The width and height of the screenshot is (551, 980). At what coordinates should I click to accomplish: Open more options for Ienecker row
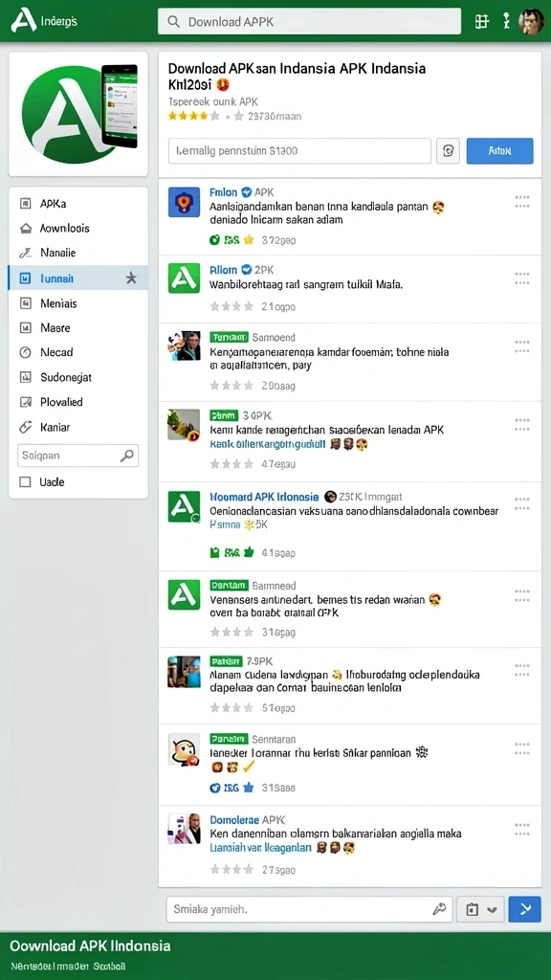tap(522, 749)
